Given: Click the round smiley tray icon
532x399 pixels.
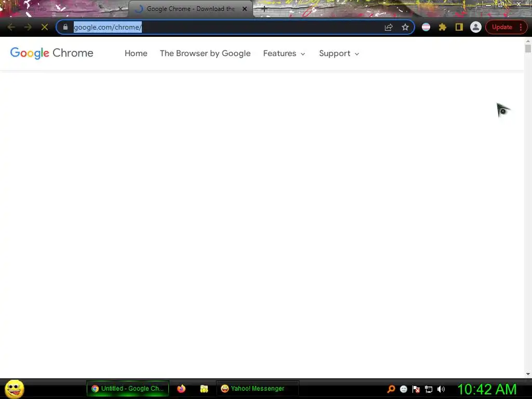Looking at the screenshot, I should tap(403, 389).
